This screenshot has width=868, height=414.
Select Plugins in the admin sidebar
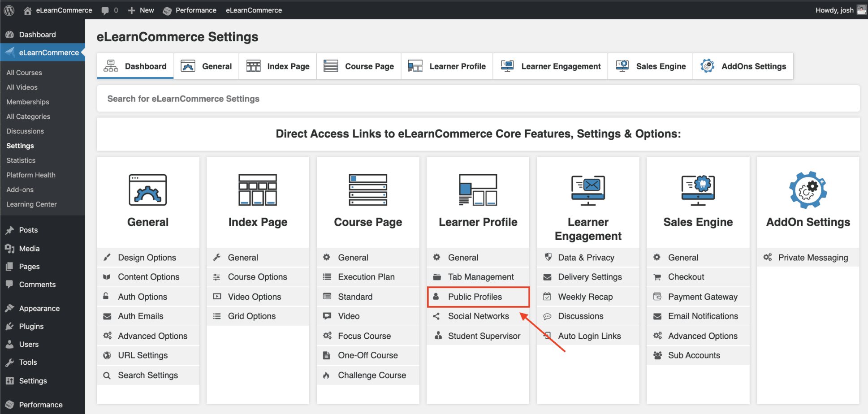(31, 326)
